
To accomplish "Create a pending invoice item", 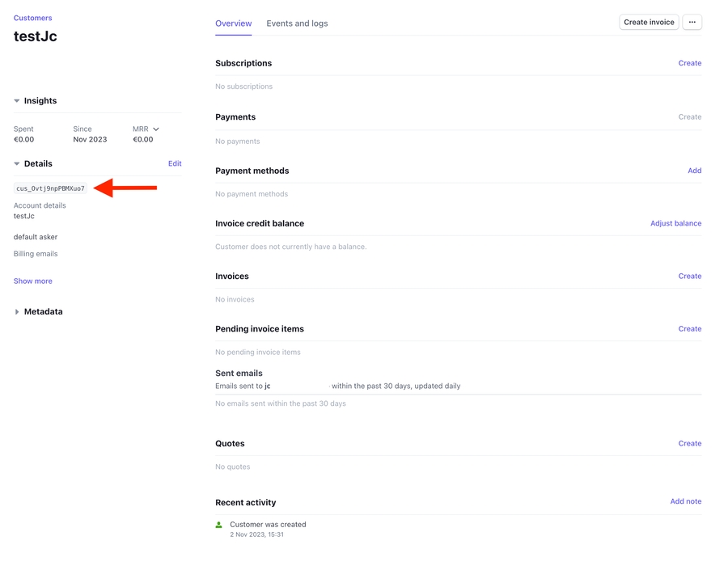I will [689, 329].
